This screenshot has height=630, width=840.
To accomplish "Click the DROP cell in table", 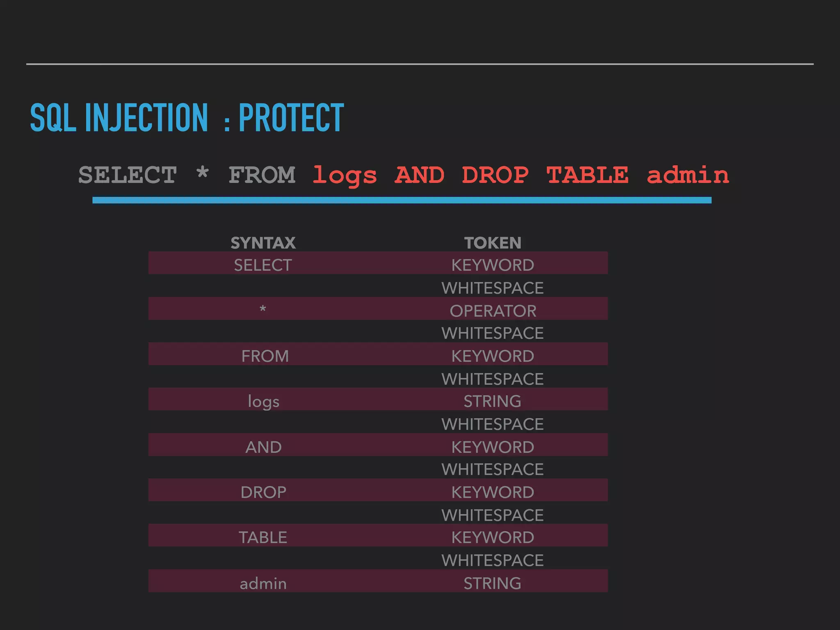I will coord(263,492).
